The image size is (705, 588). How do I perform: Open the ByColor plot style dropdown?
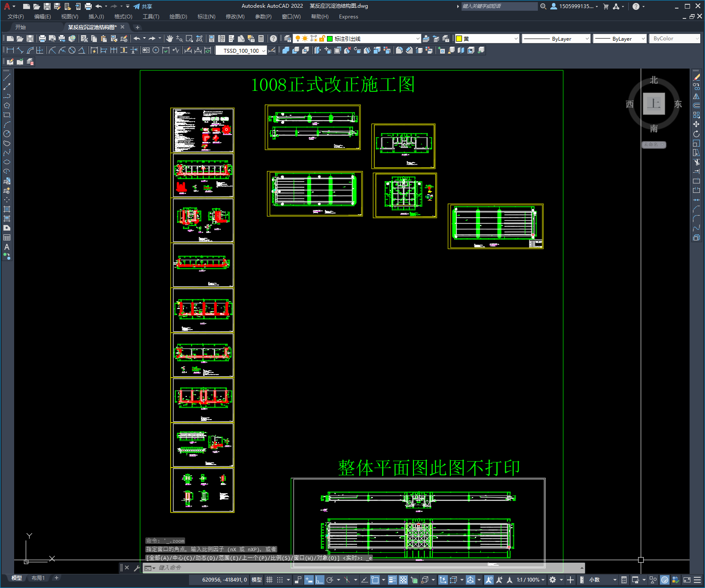tap(675, 39)
